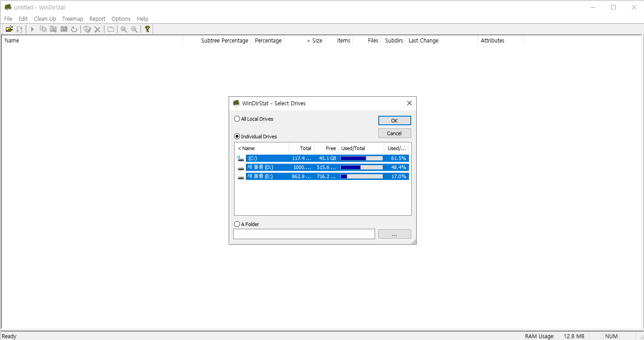Click the 45.1 GB free space value
Image resolution: width=644 pixels, height=340 pixels.
pos(328,158)
